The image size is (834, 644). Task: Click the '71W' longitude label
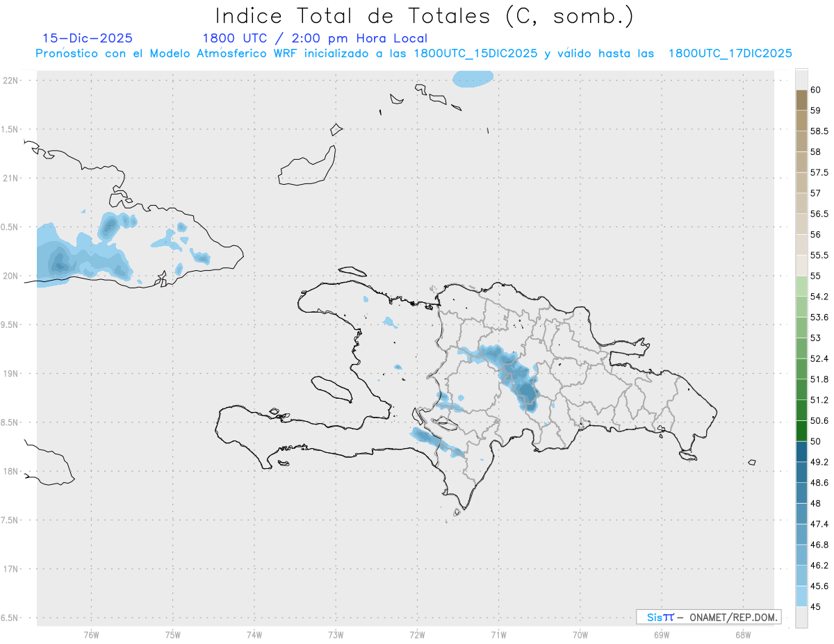click(498, 634)
